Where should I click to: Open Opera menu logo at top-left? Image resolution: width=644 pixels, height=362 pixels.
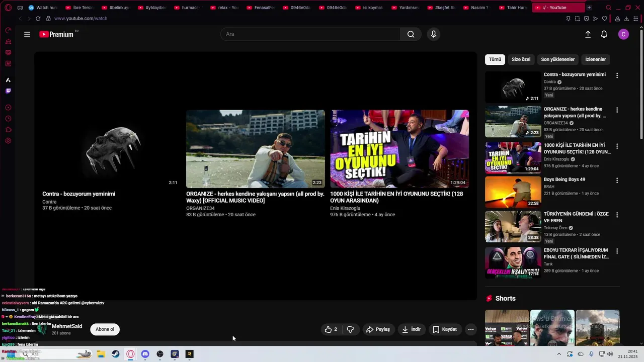[8, 8]
